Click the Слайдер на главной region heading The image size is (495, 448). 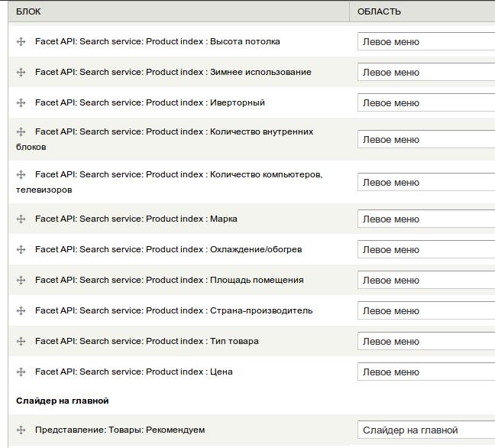[63, 401]
